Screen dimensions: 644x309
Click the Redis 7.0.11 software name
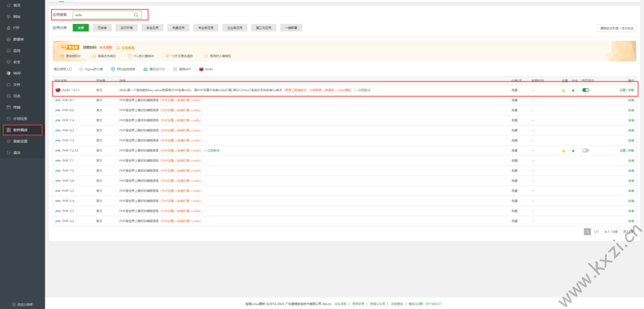coord(70,90)
